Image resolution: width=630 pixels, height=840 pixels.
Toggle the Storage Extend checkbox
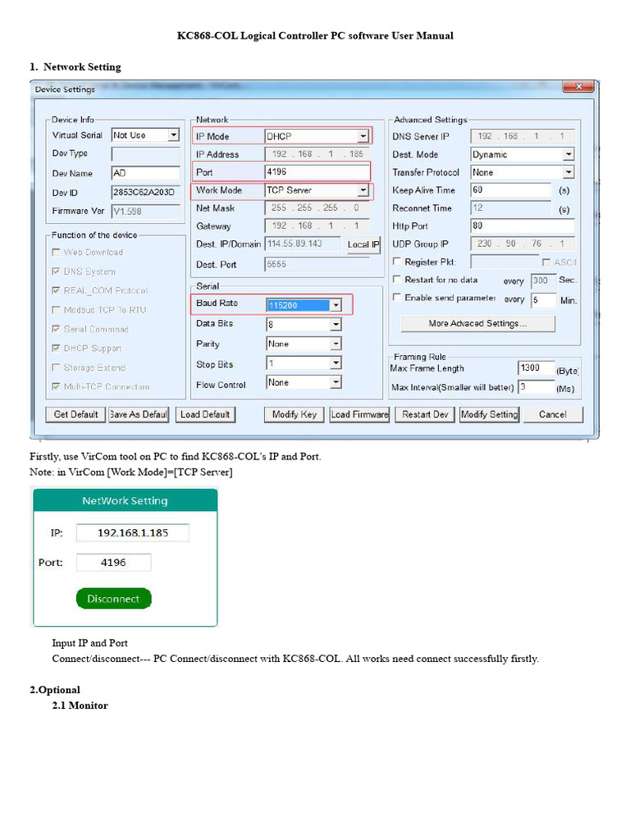(x=56, y=367)
